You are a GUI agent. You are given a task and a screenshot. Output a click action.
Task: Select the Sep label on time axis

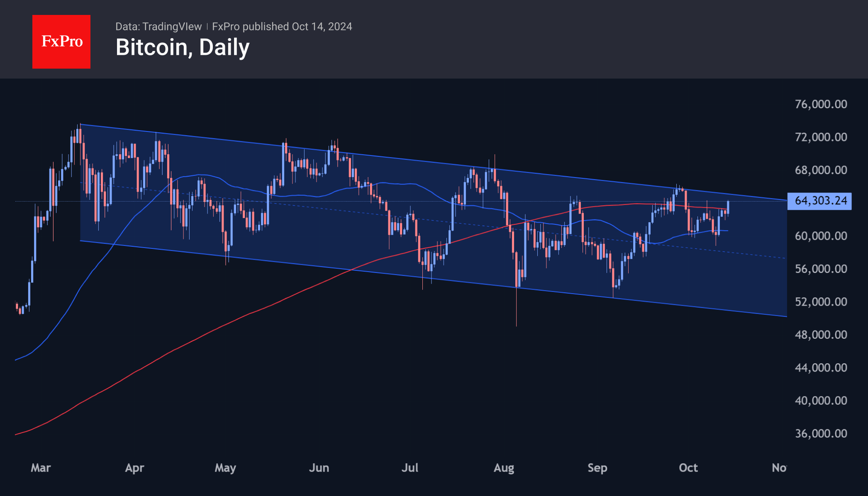(x=597, y=468)
